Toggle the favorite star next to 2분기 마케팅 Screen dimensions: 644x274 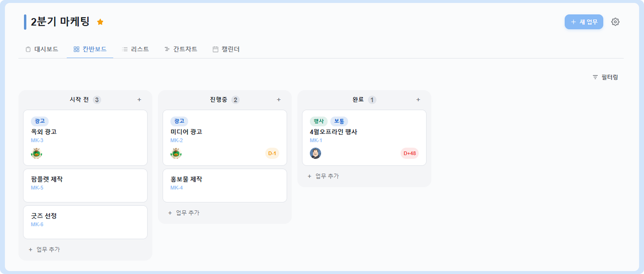tap(100, 22)
